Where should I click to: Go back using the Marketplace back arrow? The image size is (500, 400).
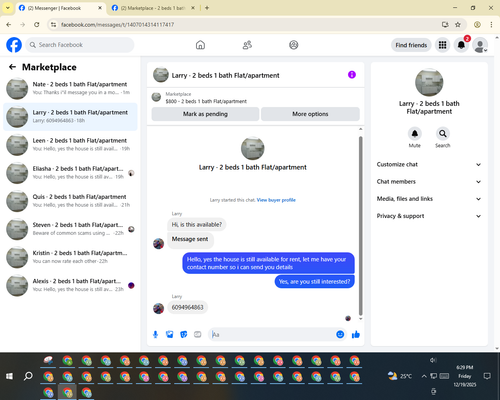[12, 67]
